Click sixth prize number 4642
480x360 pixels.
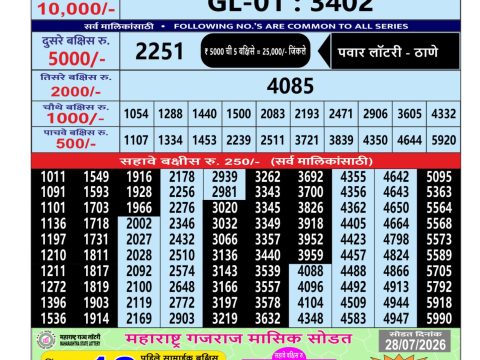coord(396,177)
